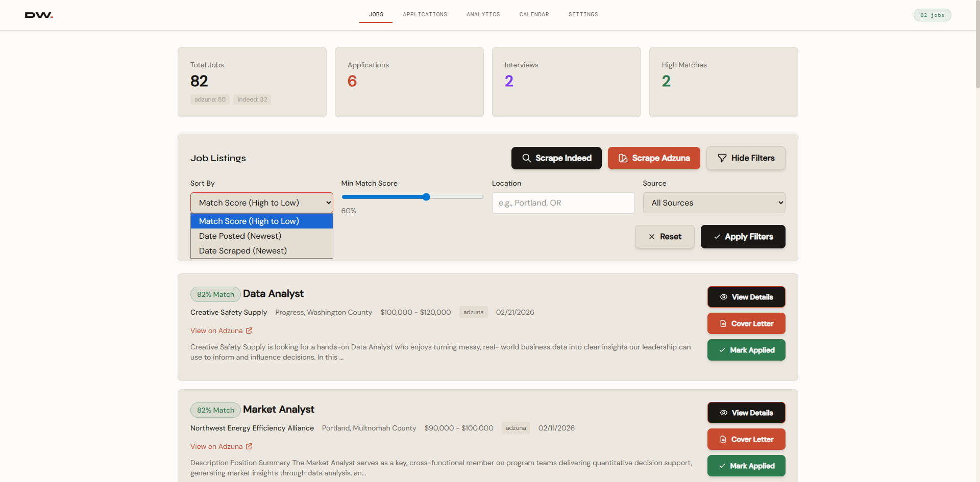Apply the filters
The image size is (980, 482).
point(743,237)
